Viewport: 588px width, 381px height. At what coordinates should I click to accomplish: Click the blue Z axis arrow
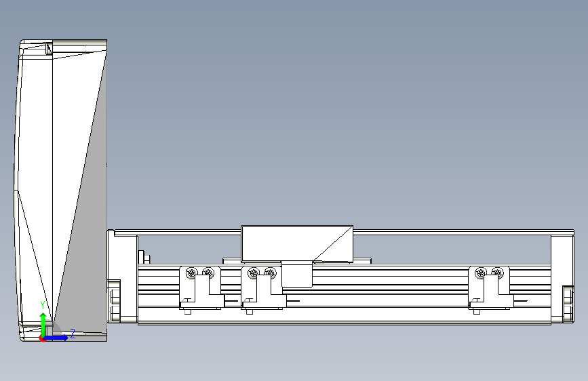(56, 338)
